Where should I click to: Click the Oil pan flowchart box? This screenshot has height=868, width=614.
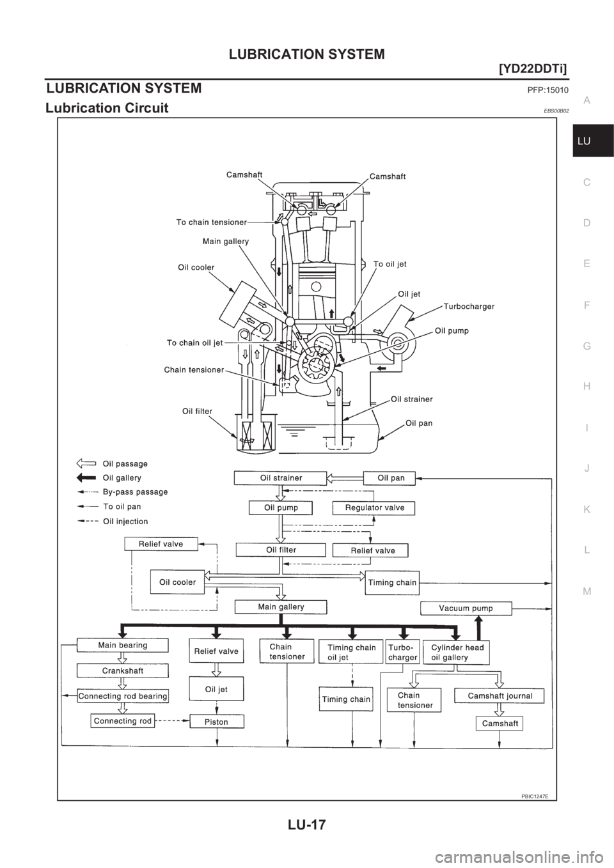pos(389,478)
